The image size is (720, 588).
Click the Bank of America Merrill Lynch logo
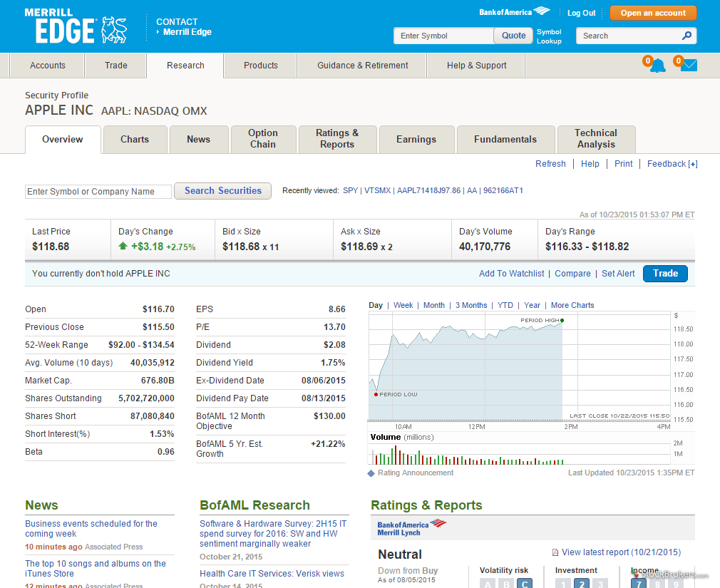(411, 528)
